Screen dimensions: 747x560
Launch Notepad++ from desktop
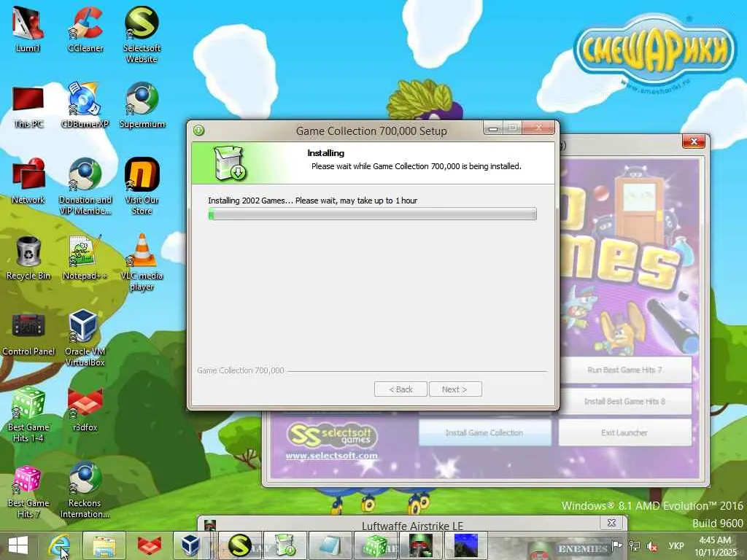(85, 257)
